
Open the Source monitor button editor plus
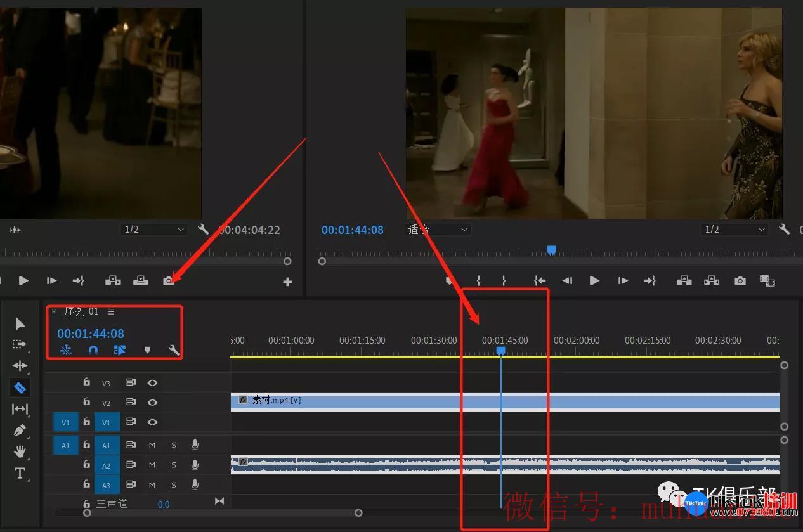click(x=287, y=282)
